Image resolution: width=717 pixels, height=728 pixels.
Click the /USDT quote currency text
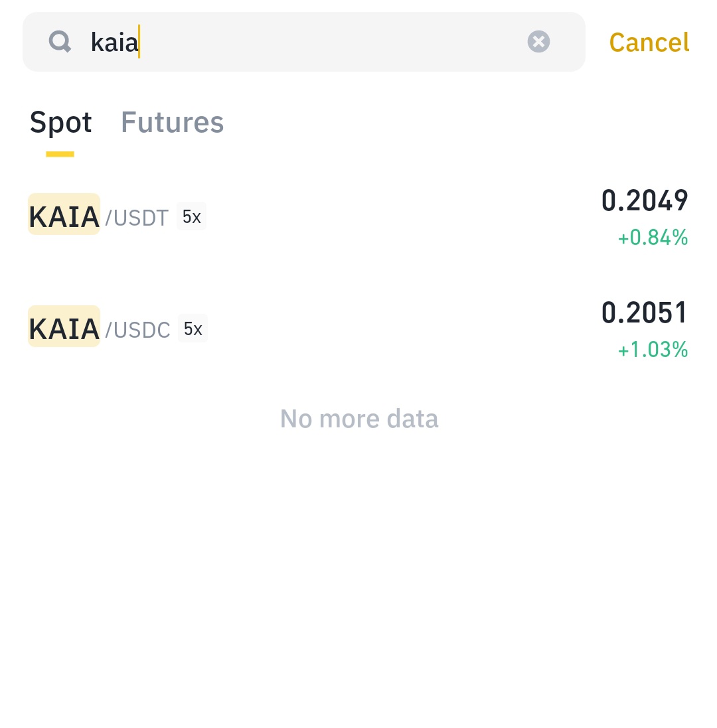tap(137, 218)
